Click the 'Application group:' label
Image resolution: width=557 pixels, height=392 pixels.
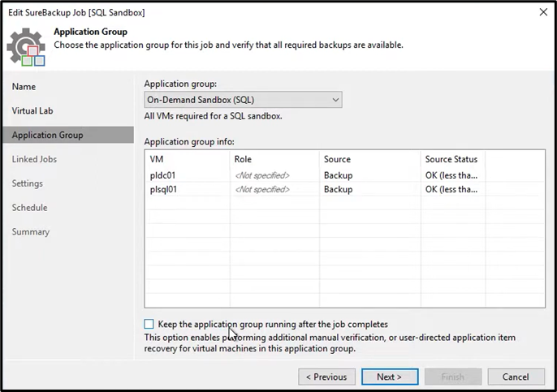(180, 84)
